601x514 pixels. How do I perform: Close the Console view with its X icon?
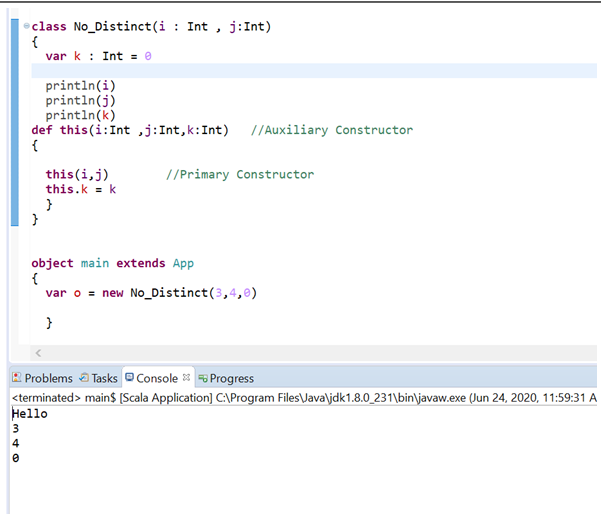click(x=186, y=377)
